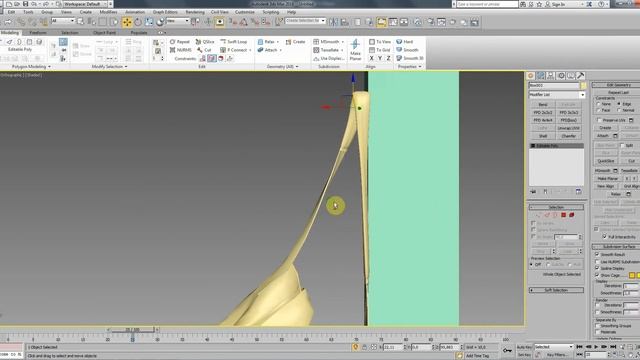Toggle the Smooth Result checkbox
Screen dimensions: 640x360
pos(597,254)
